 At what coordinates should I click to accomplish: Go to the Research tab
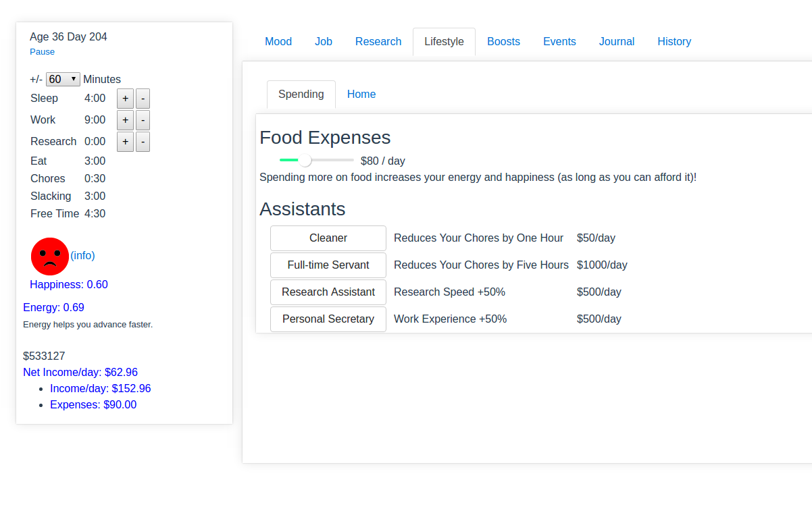378,42
